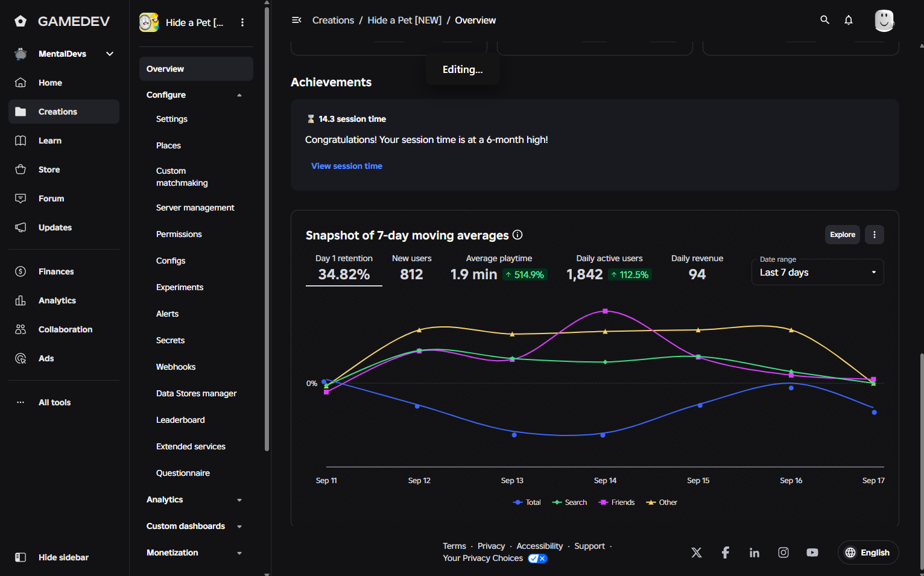Go to Creations breadcrumb

tap(333, 20)
